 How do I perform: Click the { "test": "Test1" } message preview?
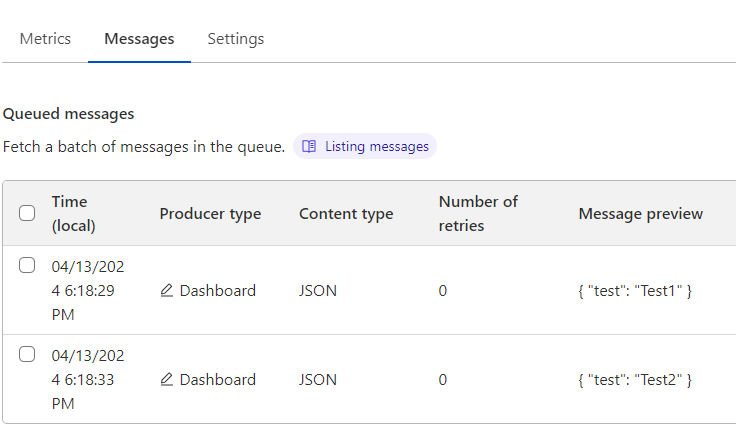point(635,291)
